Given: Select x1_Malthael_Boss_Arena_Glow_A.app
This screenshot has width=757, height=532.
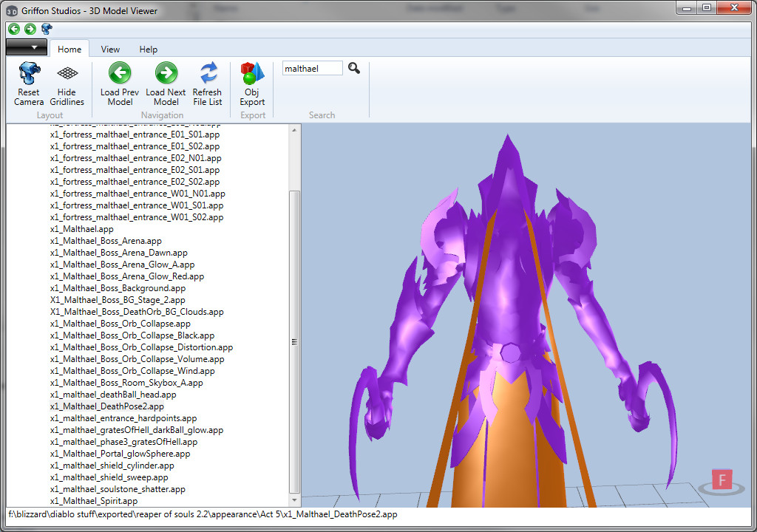Looking at the screenshot, I should tap(122, 265).
